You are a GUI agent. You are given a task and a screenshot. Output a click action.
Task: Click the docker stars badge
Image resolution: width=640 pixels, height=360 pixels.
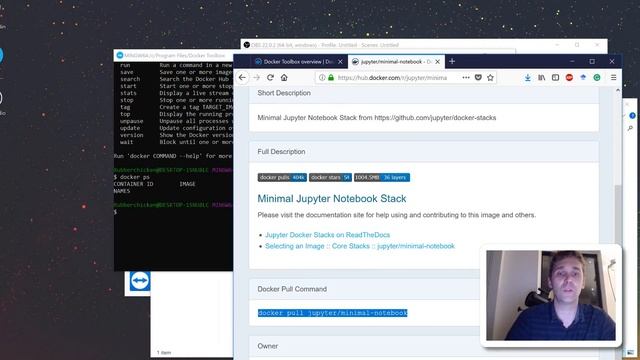(x=330, y=178)
